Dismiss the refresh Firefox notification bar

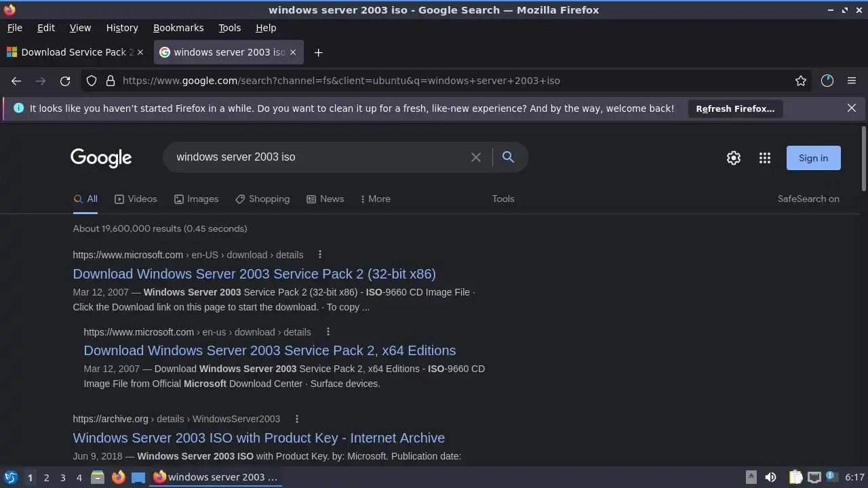pos(852,108)
